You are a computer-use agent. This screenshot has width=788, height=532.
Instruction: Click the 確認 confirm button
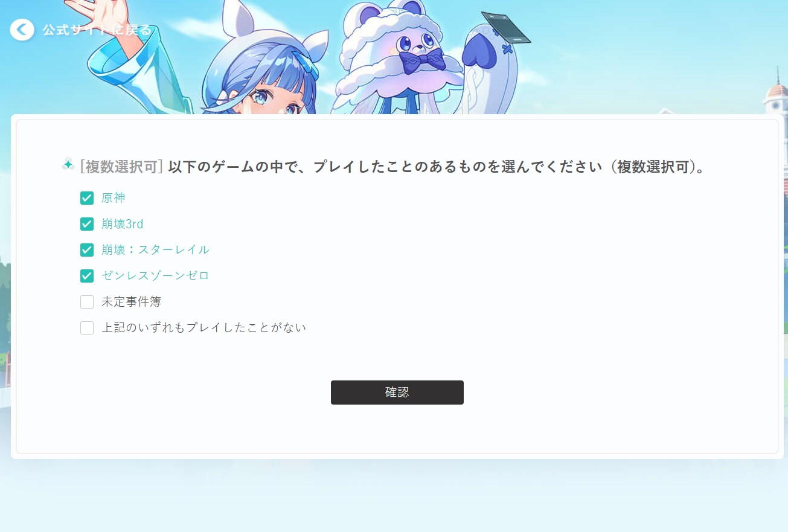[397, 393]
